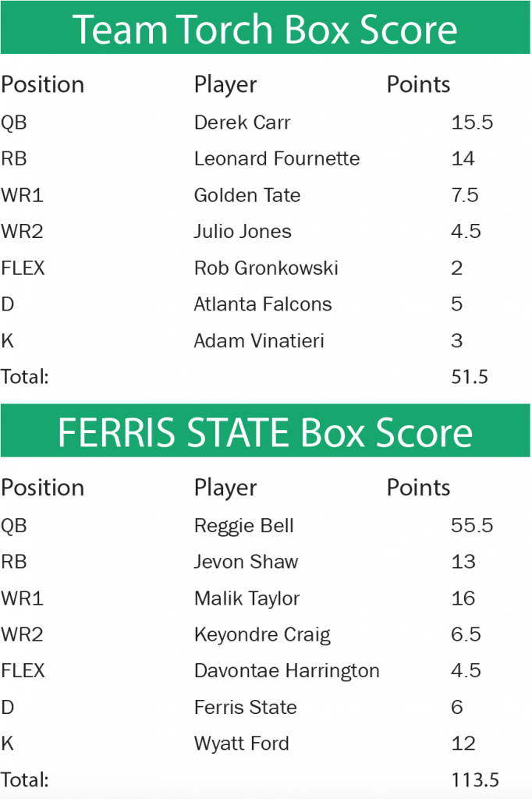Image resolution: width=532 pixels, height=799 pixels.
Task: Click Ferris State total of 113.5
Action: click(475, 779)
